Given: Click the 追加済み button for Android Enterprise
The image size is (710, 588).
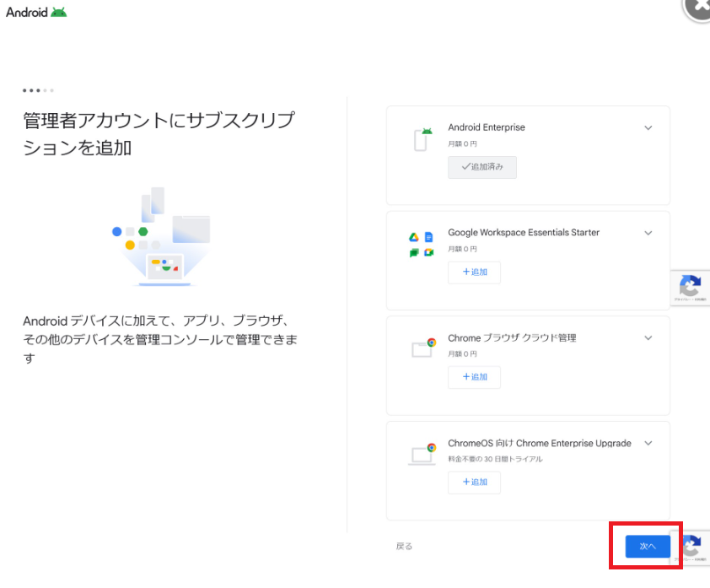Looking at the screenshot, I should tap(482, 167).
